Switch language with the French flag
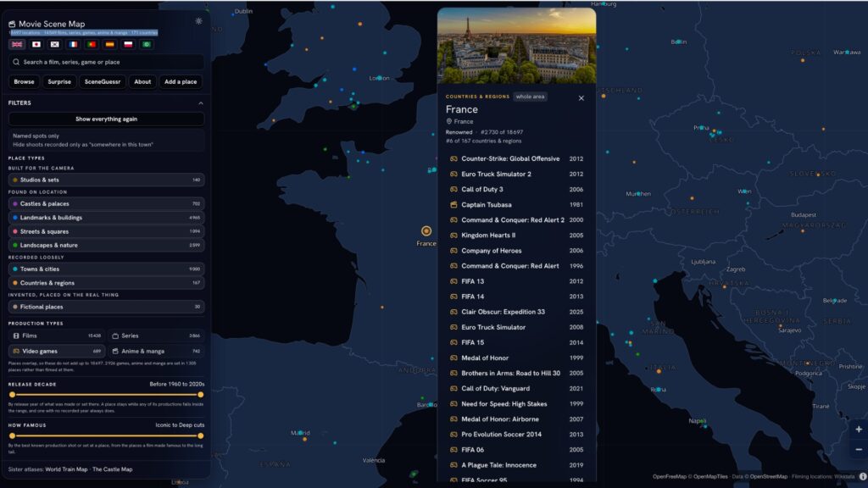This screenshot has width=868, height=488. [x=73, y=44]
